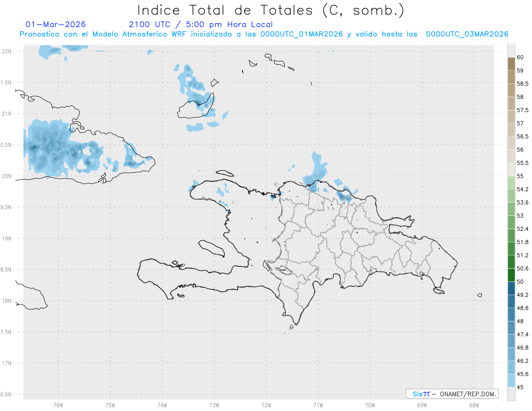Viewport: 532px width, 411px height.
Task: Click latitude axis label '22N'
Action: [7, 51]
